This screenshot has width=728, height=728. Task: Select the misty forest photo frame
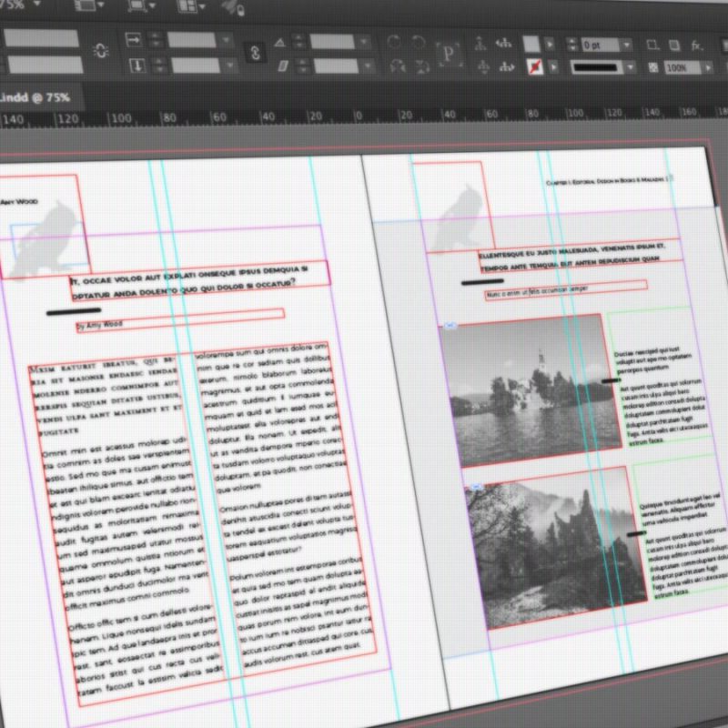click(556, 548)
